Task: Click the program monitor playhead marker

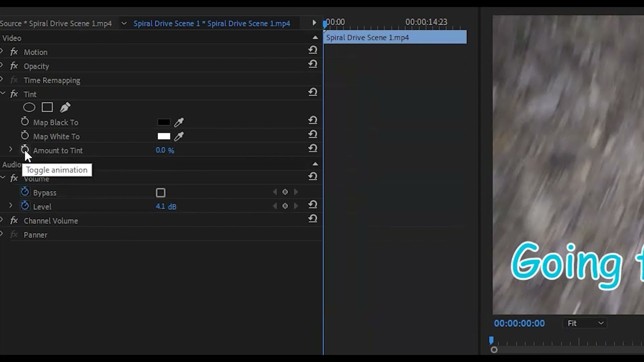Action: click(x=491, y=340)
